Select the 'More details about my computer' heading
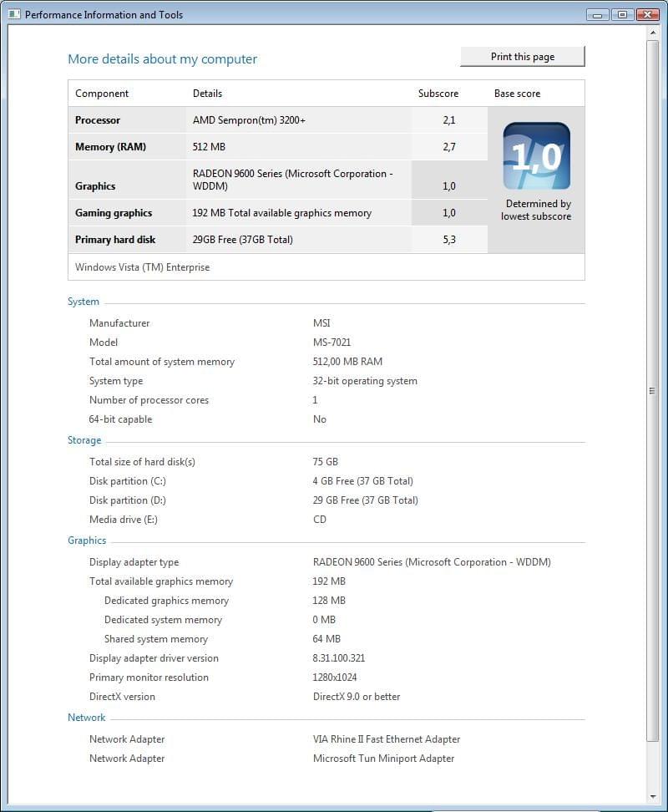 (163, 59)
